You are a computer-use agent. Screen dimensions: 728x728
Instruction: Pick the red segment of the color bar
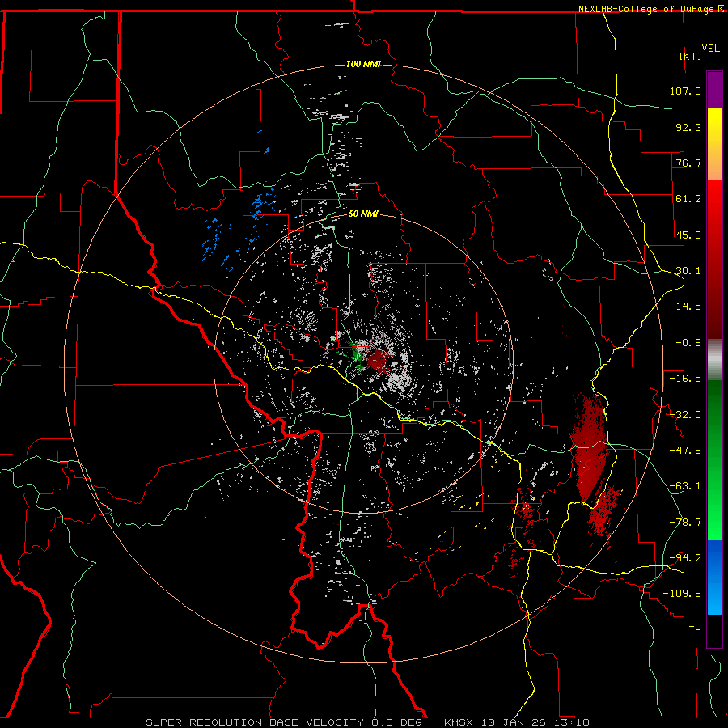click(714, 259)
